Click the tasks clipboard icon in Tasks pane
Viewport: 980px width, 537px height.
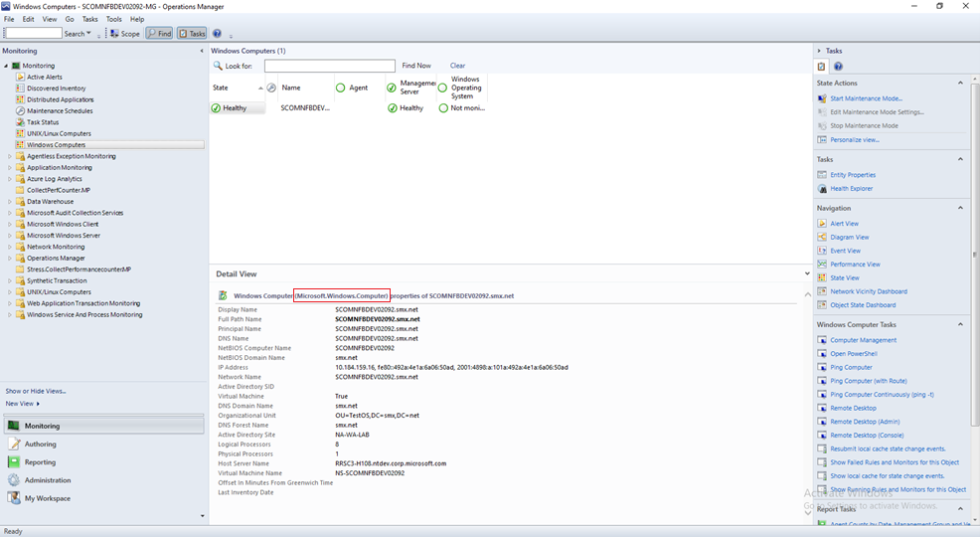click(821, 67)
